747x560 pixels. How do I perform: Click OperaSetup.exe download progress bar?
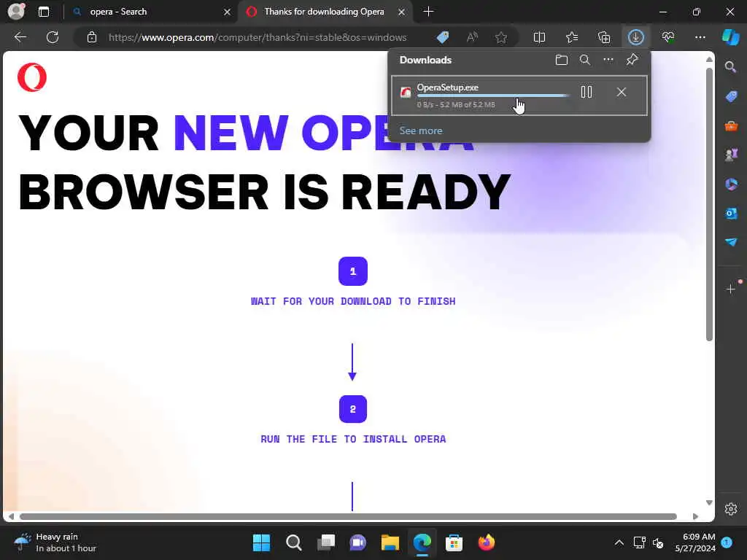(x=493, y=96)
